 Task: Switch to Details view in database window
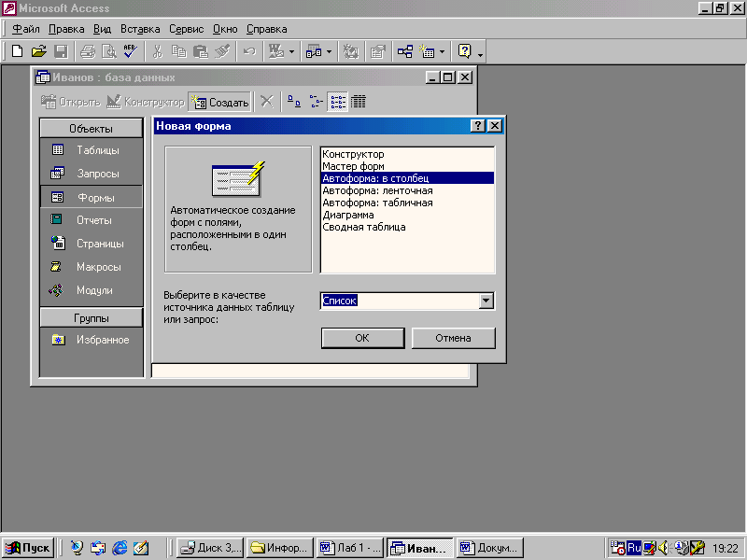359,102
